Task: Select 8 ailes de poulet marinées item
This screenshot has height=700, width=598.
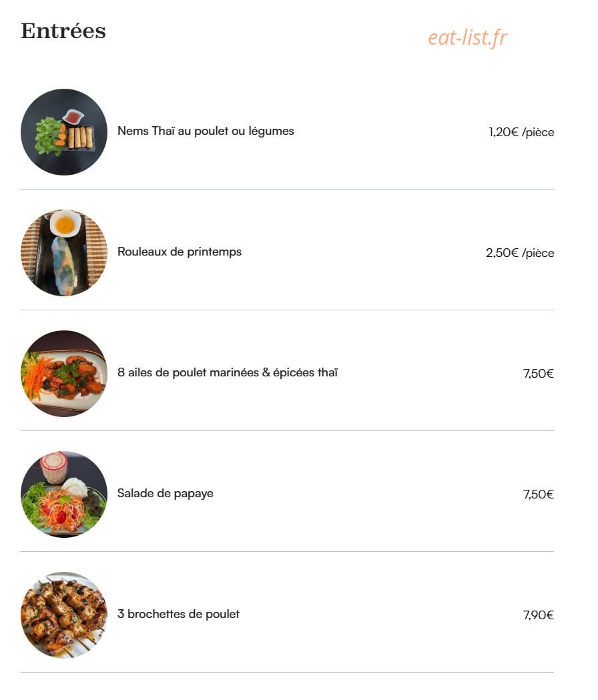Action: click(x=228, y=372)
